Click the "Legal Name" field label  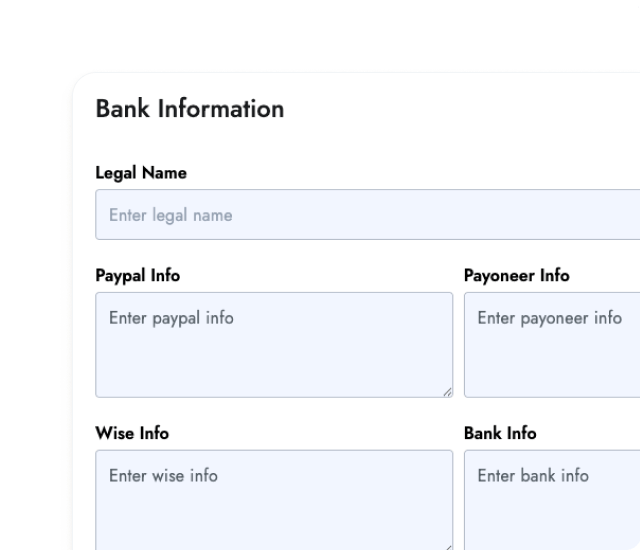click(x=141, y=173)
